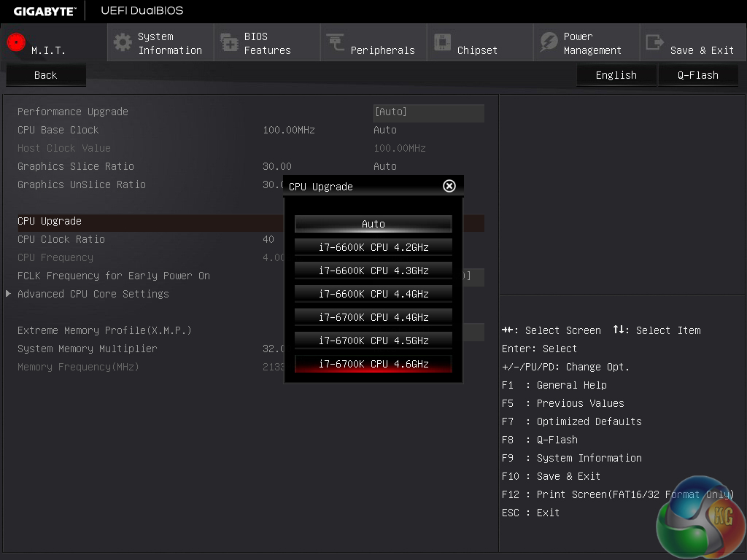This screenshot has width=747, height=560.
Task: Select Auto in CPU Upgrade list
Action: tap(373, 224)
